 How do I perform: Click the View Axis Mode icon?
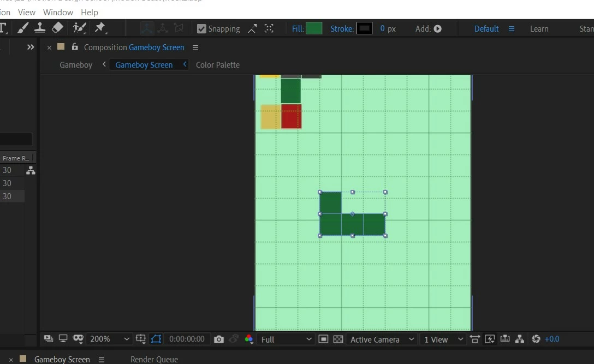click(179, 28)
